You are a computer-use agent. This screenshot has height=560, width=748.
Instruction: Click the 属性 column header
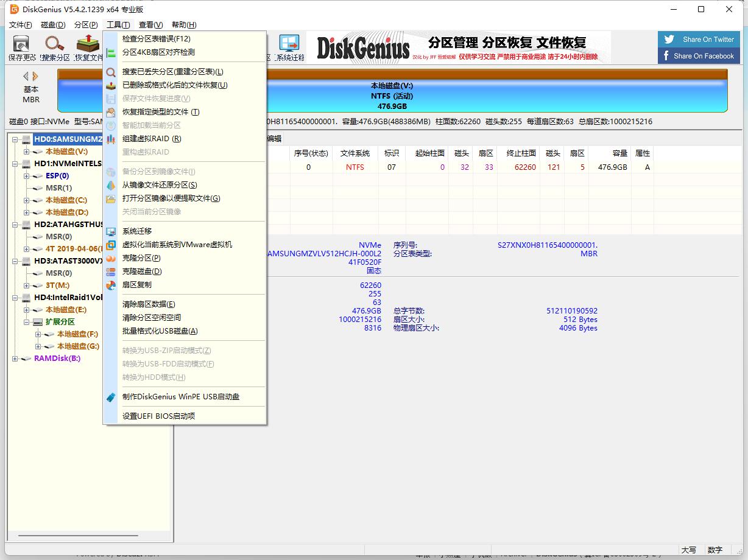pos(643,153)
